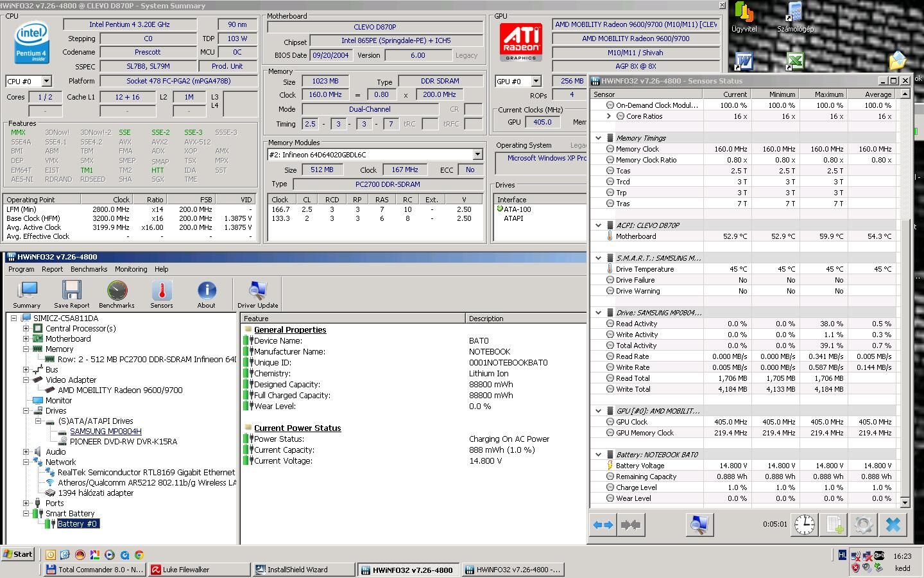
Task: Open Benchmarks from the toolbar
Action: pos(117,295)
